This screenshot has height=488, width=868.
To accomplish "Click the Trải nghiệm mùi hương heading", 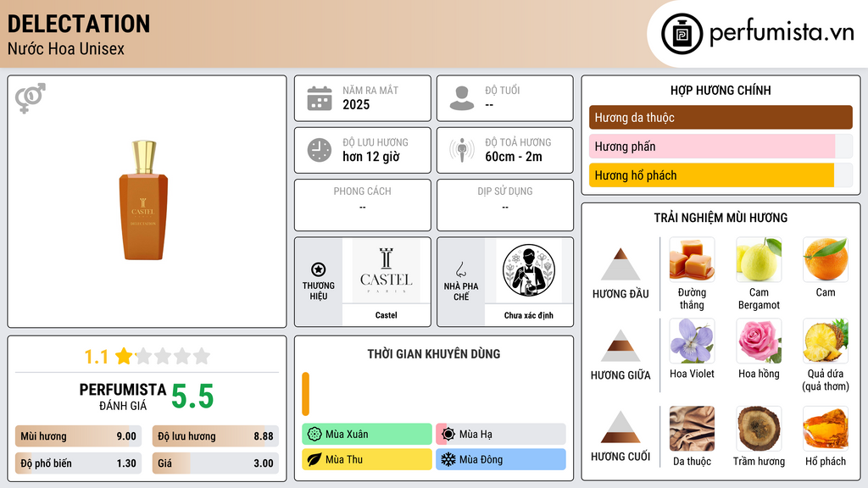I will [721, 218].
